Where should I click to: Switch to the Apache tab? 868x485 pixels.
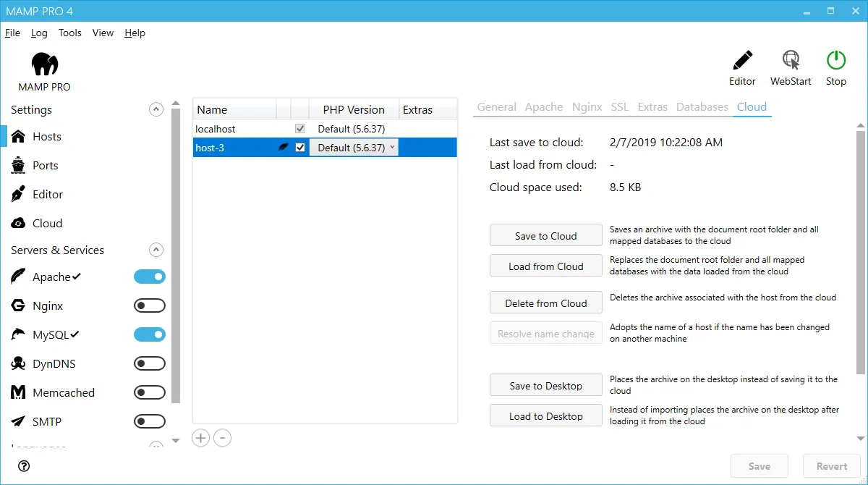tap(544, 106)
